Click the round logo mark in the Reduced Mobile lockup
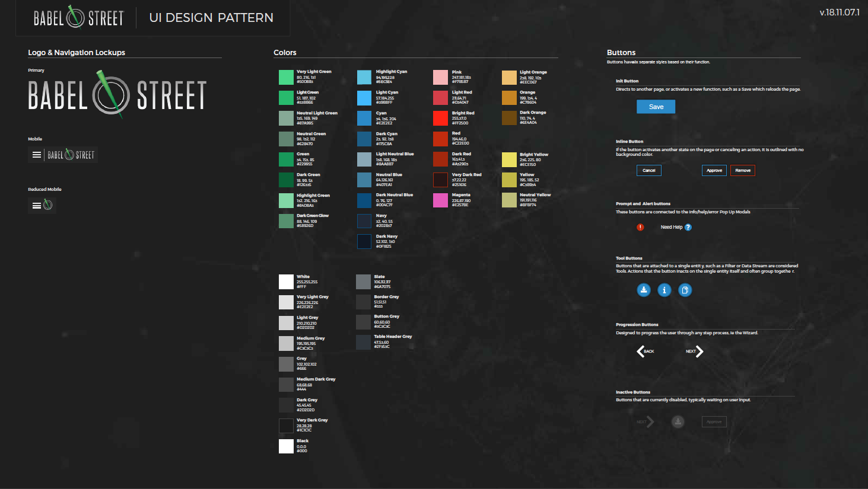 48,205
